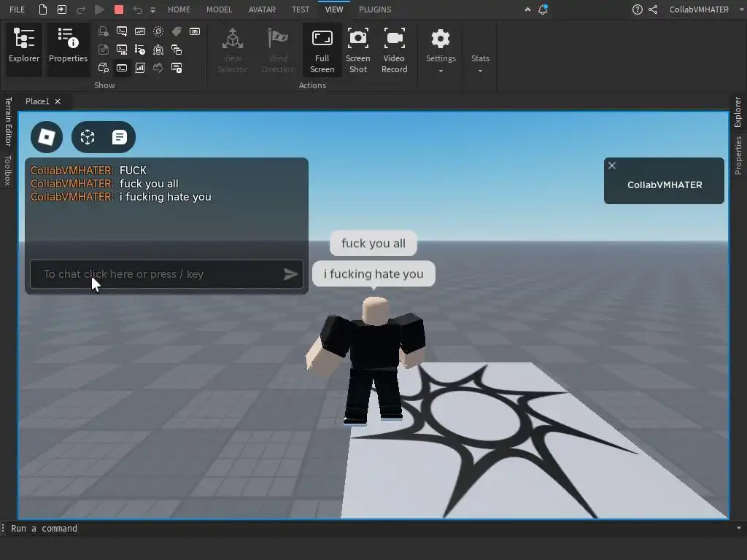Open the Roblox logo menu in game view
This screenshot has width=747, height=560.
click(x=47, y=137)
